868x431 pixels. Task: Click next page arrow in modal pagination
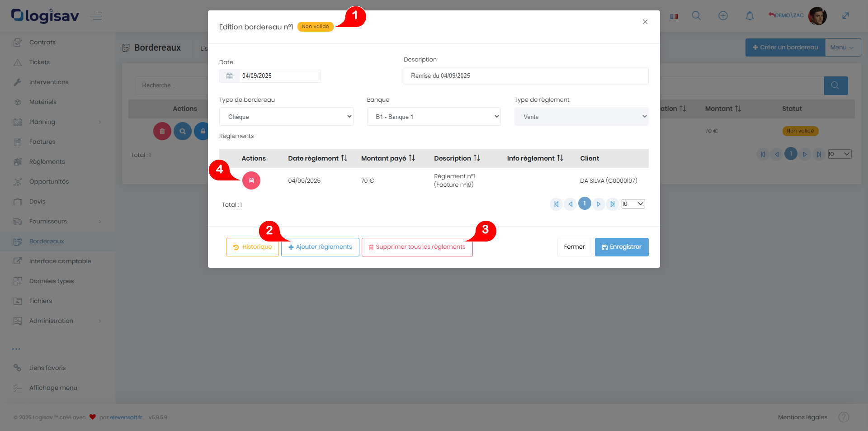pyautogui.click(x=598, y=204)
